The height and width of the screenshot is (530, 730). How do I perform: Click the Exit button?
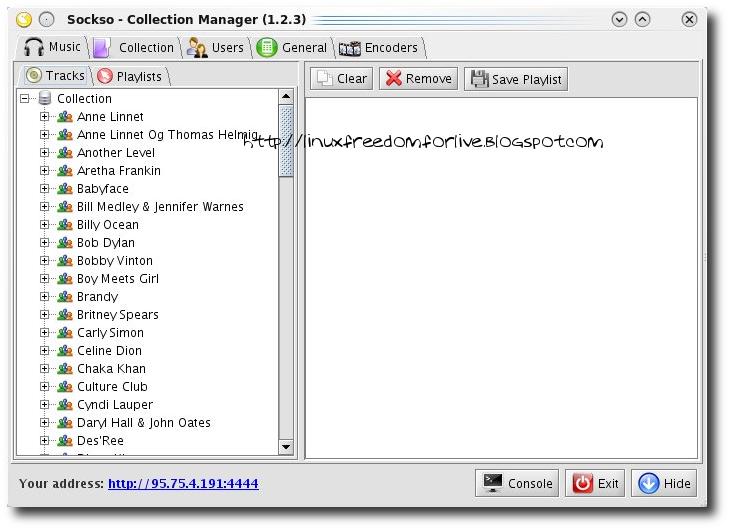coord(595,483)
